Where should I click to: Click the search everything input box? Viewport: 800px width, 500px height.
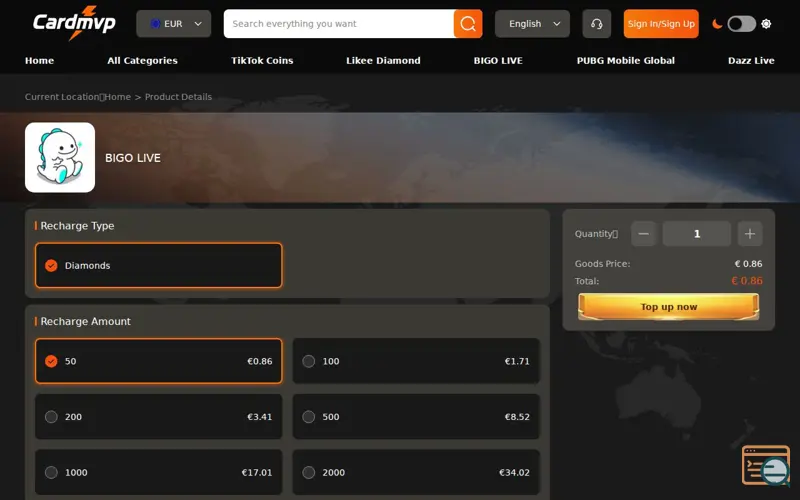point(339,23)
